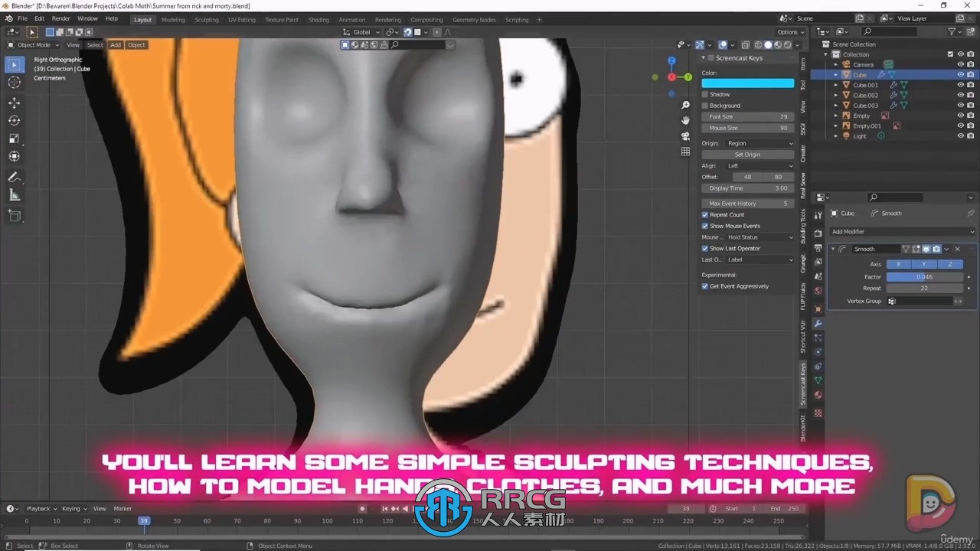Click the Set Origin button
Image resolution: width=980 pixels, height=551 pixels.
[x=748, y=155]
